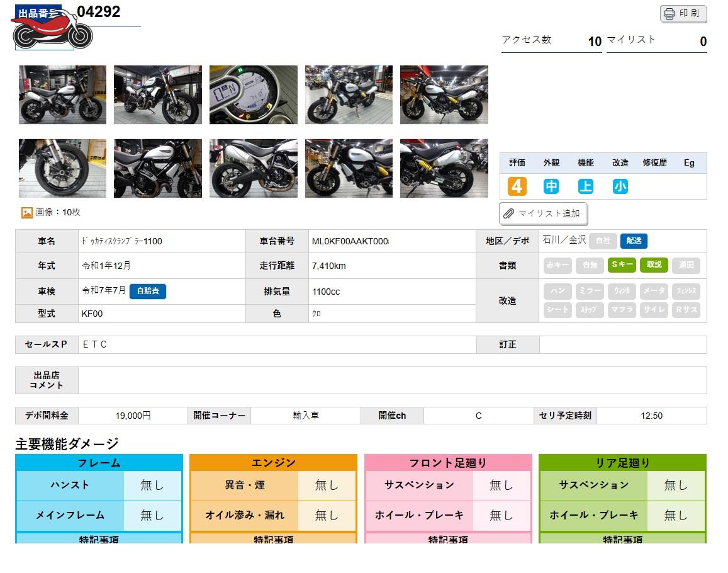Click the green リア足廻り damage header

(623, 462)
